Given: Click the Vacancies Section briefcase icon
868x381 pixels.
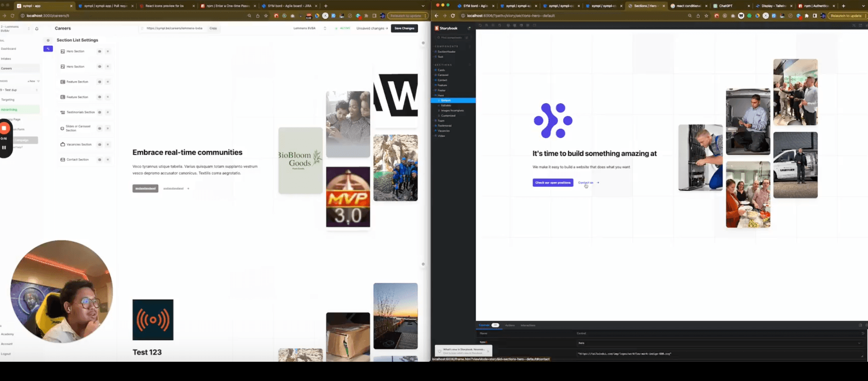Looking at the screenshot, I should click(x=63, y=144).
